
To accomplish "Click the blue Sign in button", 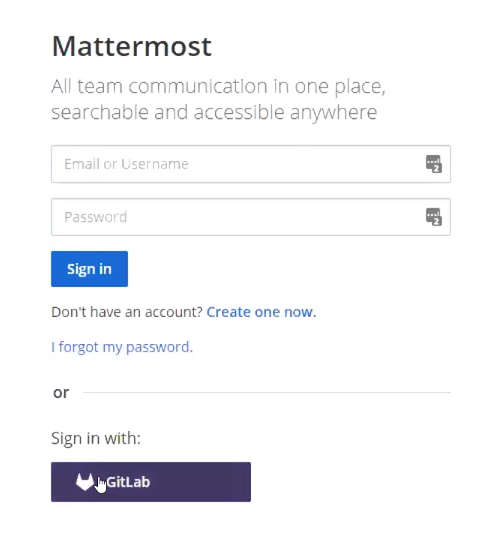I will [x=89, y=269].
